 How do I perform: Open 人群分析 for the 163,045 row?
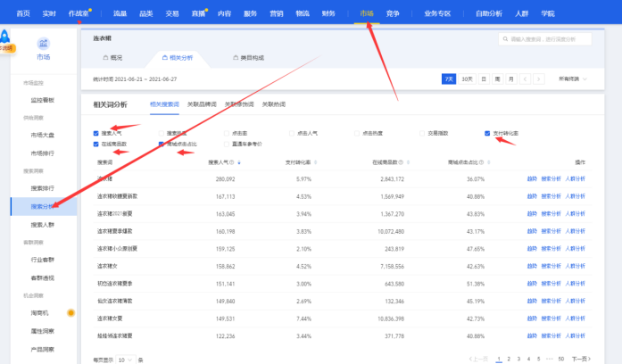pos(576,214)
